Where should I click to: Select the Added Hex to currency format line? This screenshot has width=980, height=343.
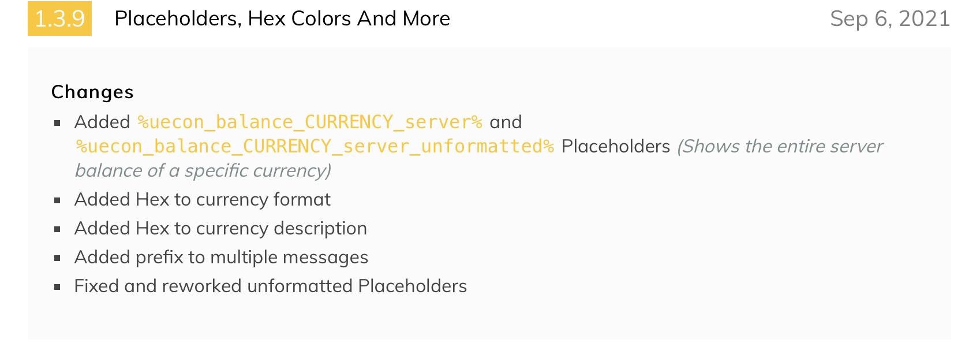(x=203, y=199)
